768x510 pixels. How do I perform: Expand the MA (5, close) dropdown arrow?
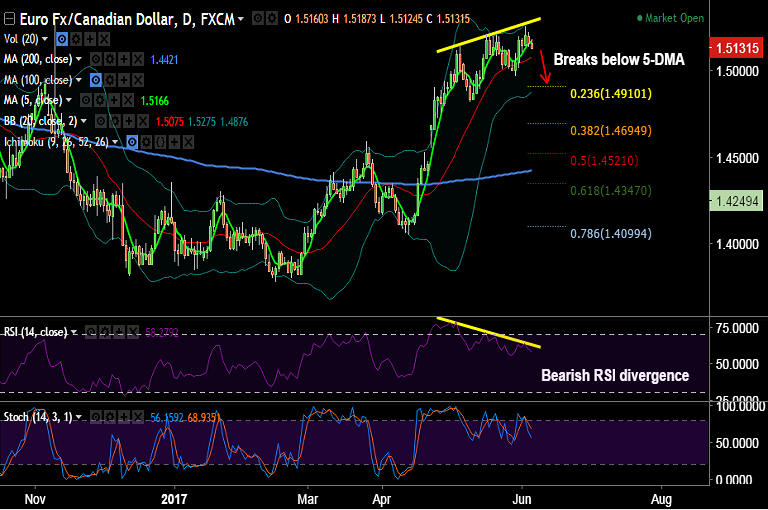tap(69, 100)
